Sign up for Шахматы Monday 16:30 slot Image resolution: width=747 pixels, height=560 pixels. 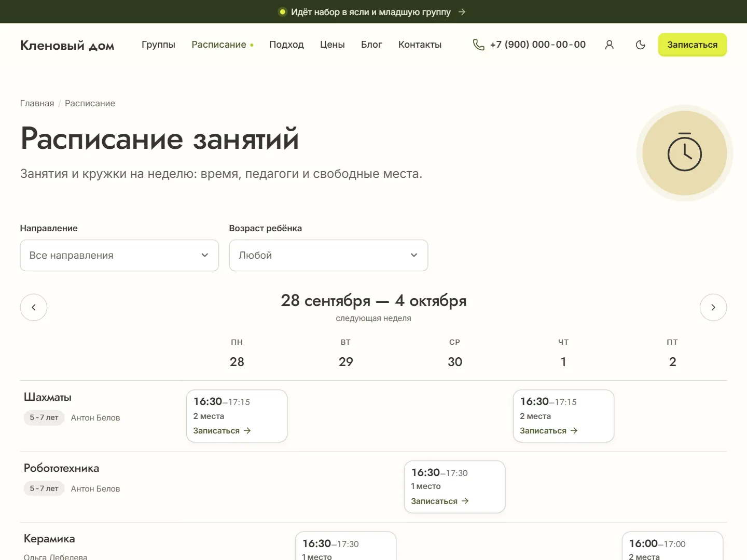pyautogui.click(x=222, y=430)
